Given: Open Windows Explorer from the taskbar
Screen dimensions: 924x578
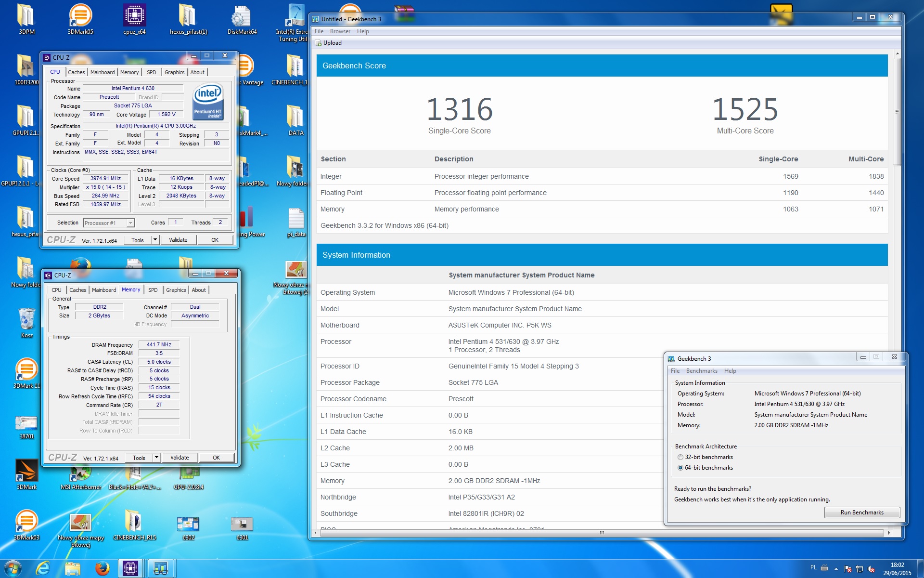Looking at the screenshot, I should click(x=73, y=568).
